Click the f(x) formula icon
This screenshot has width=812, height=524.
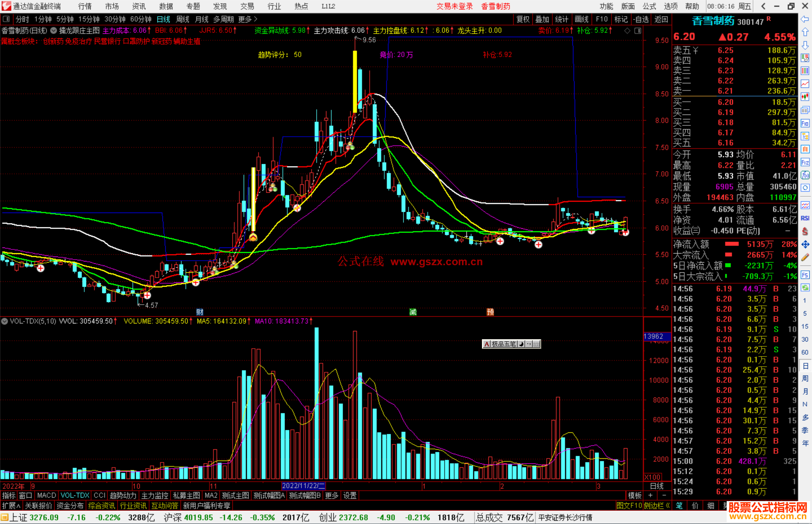click(x=805, y=175)
